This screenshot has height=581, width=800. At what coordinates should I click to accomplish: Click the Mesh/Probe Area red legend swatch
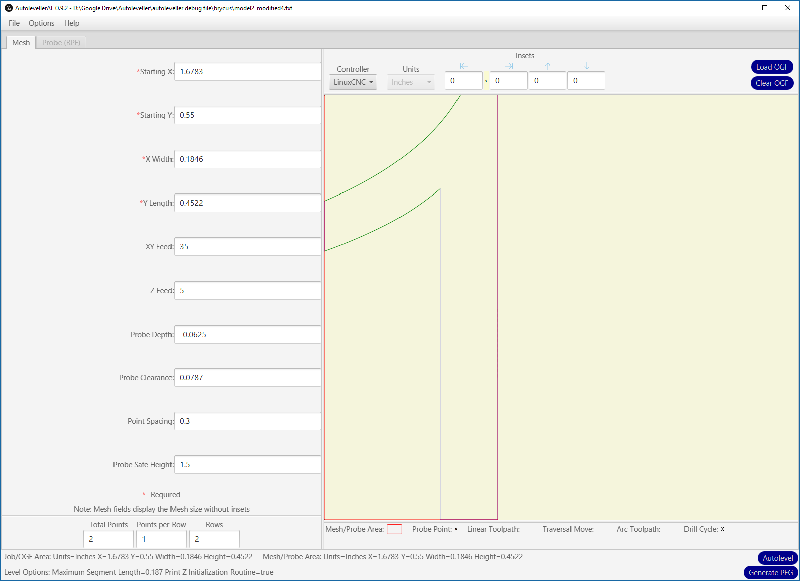pos(394,528)
